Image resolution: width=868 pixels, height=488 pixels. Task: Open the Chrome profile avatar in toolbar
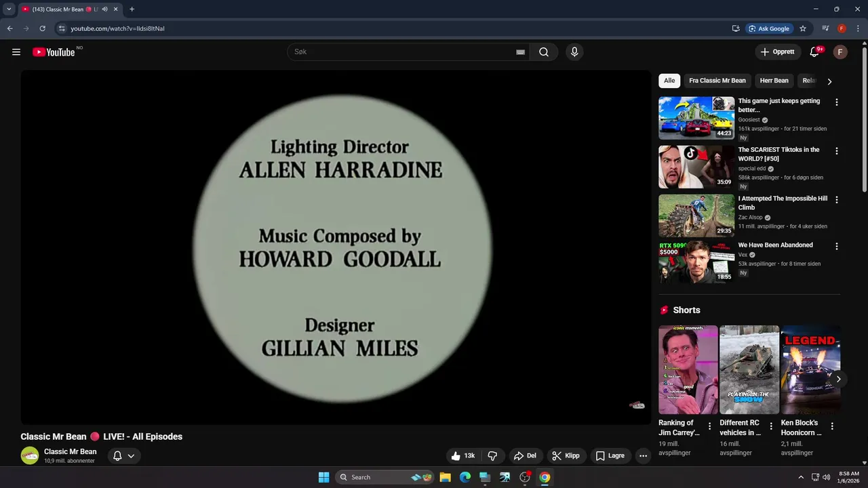[842, 28]
